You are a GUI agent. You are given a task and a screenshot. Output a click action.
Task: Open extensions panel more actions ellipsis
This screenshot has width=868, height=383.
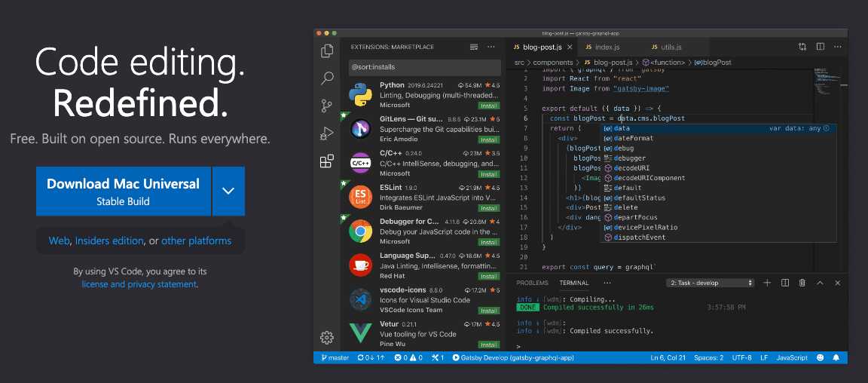(491, 47)
